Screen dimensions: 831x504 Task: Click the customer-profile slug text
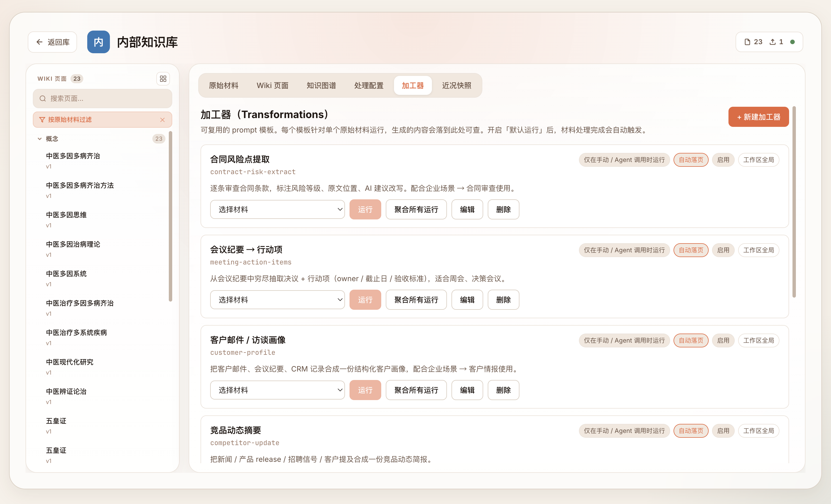click(x=242, y=352)
